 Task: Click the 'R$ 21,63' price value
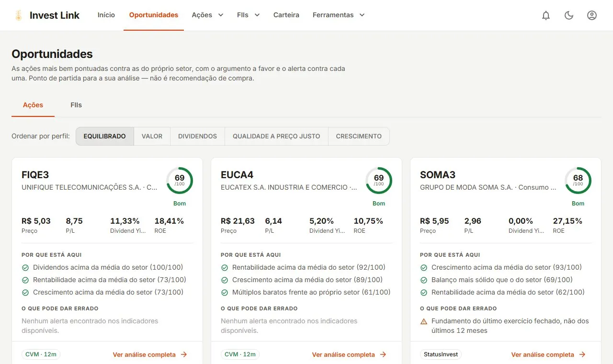coord(238,221)
